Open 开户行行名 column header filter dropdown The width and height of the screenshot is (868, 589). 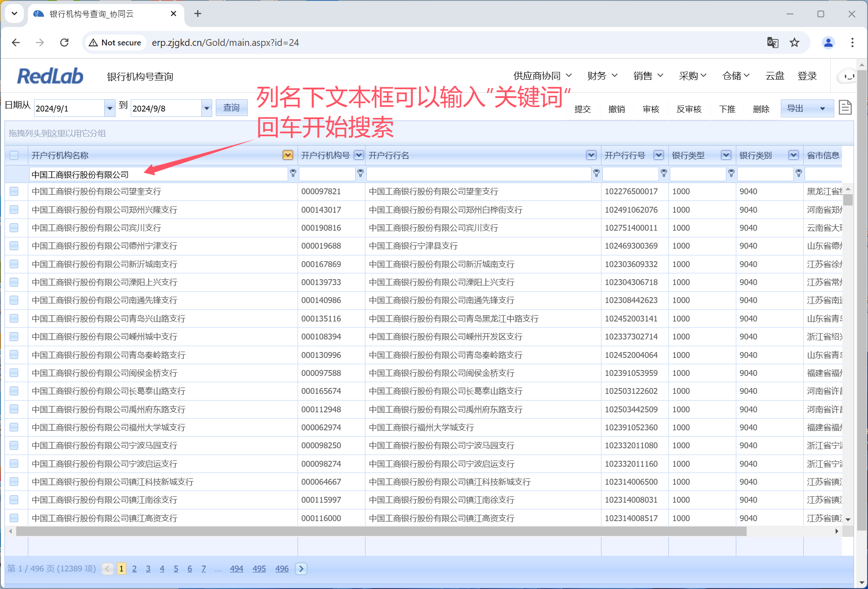coord(591,155)
